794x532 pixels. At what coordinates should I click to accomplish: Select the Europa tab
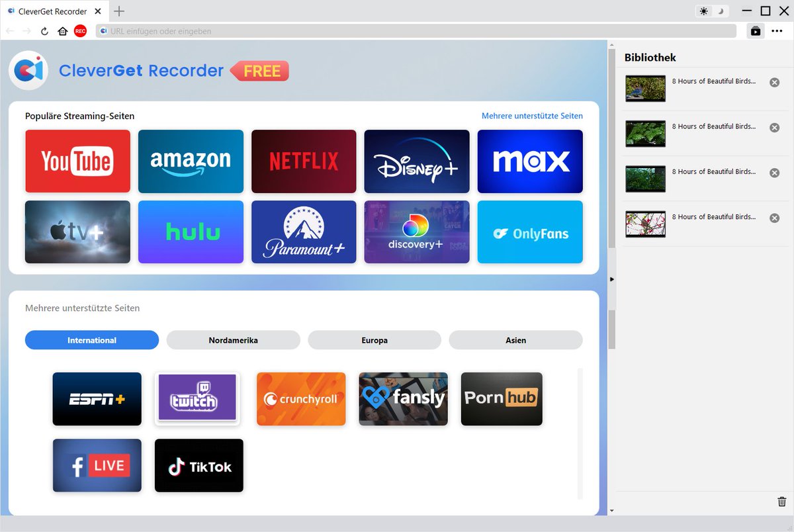coord(375,340)
